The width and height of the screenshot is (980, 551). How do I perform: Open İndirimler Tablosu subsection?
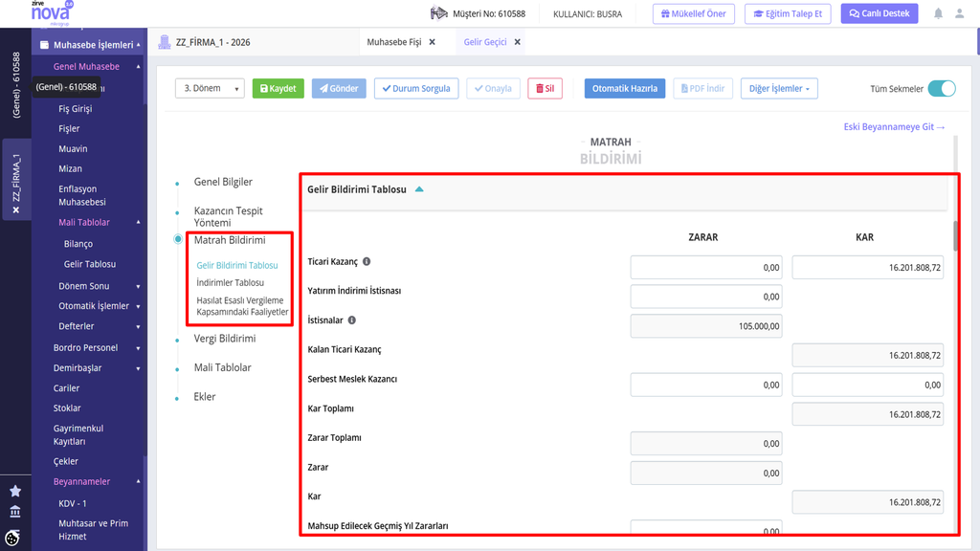(x=230, y=282)
